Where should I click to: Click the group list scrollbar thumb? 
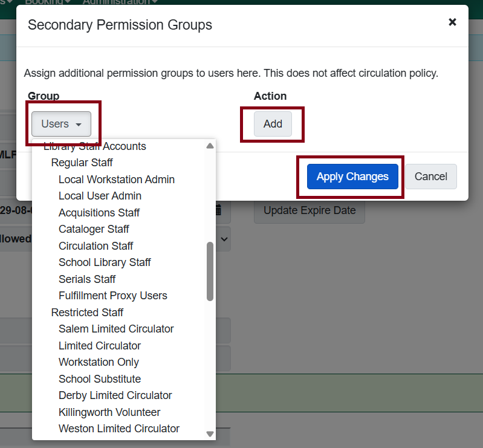coord(210,271)
